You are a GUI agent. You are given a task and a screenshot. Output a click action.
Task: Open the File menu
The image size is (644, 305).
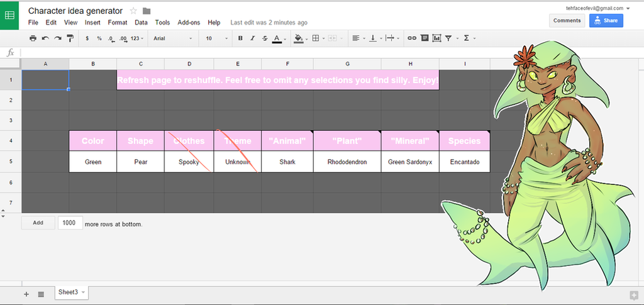[x=33, y=23]
